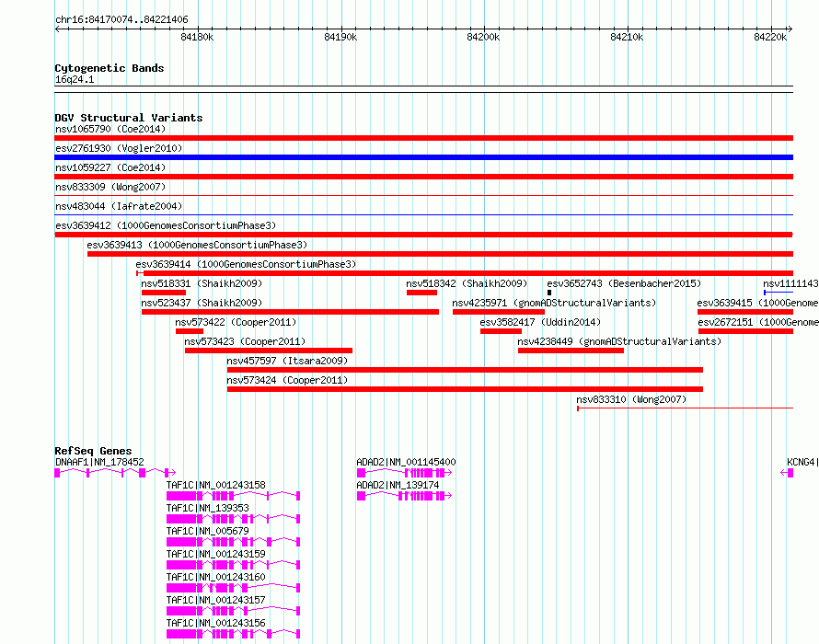Open the nsv1059227 (Coe2014) label
The width and height of the screenshot is (819, 644).
pos(110,167)
